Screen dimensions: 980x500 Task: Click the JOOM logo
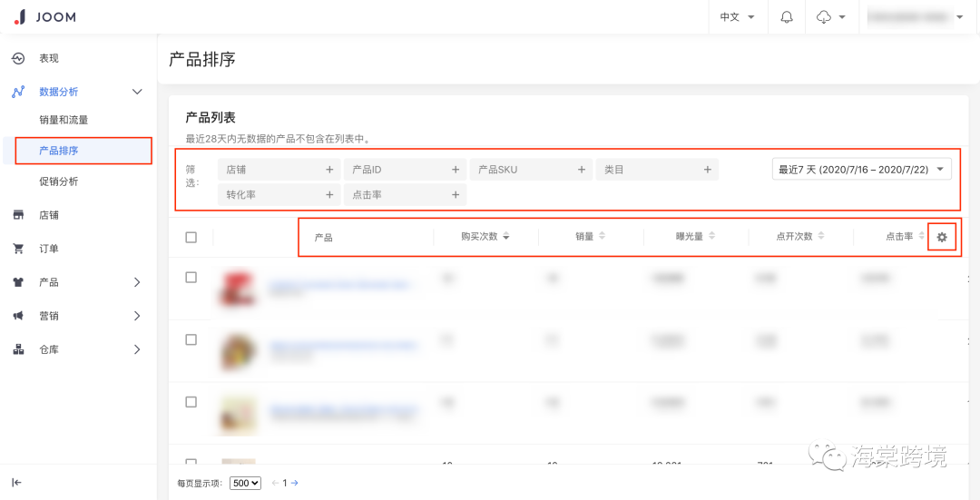45,17
